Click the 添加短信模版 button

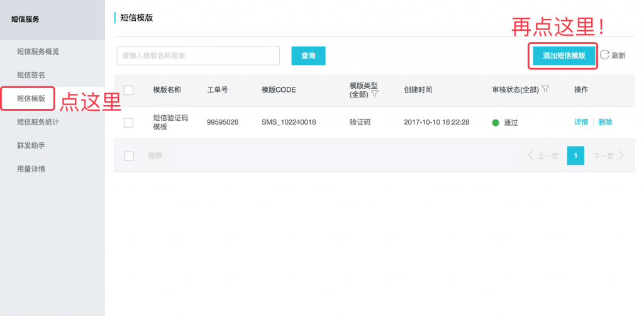pos(564,55)
